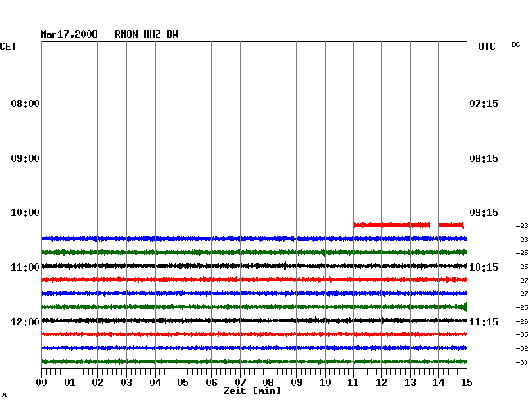
Task: Click minute label 12 on the time axis
Action: [381, 383]
